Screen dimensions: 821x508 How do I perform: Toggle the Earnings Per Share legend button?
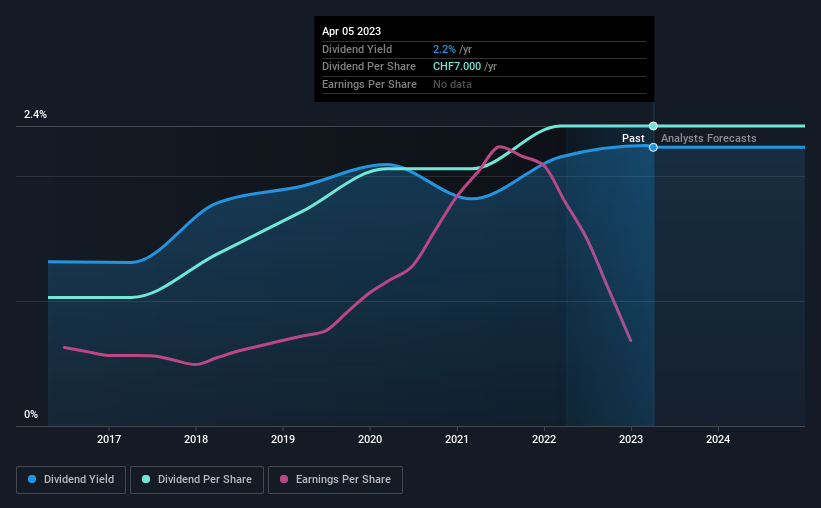tap(335, 480)
